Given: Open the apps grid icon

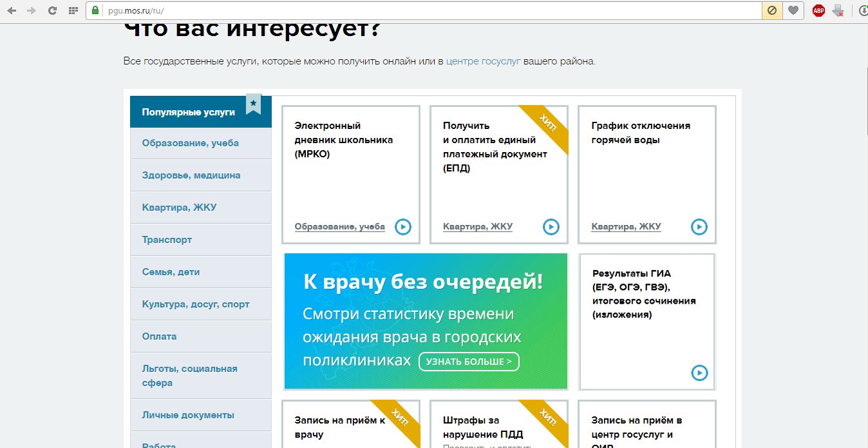Looking at the screenshot, I should point(73,10).
